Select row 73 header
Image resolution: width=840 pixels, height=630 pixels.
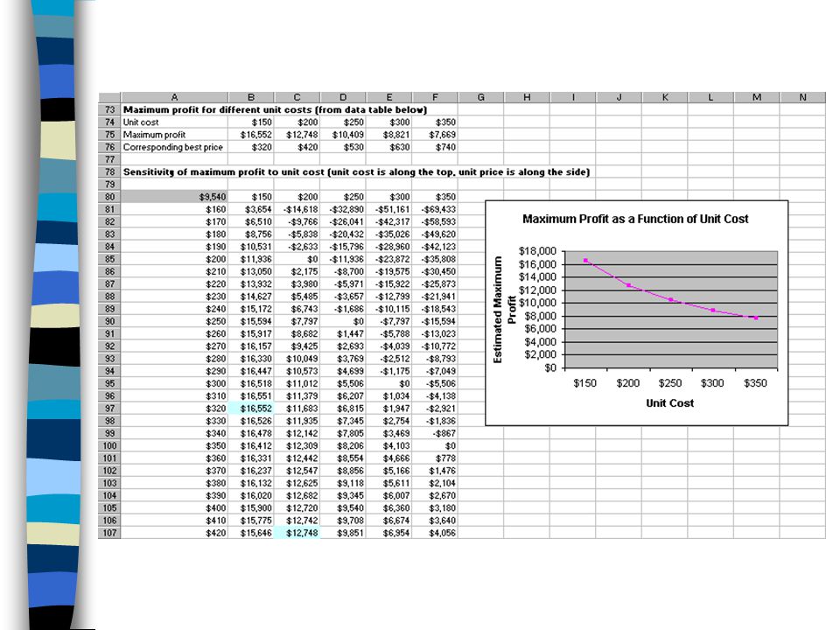110,109
